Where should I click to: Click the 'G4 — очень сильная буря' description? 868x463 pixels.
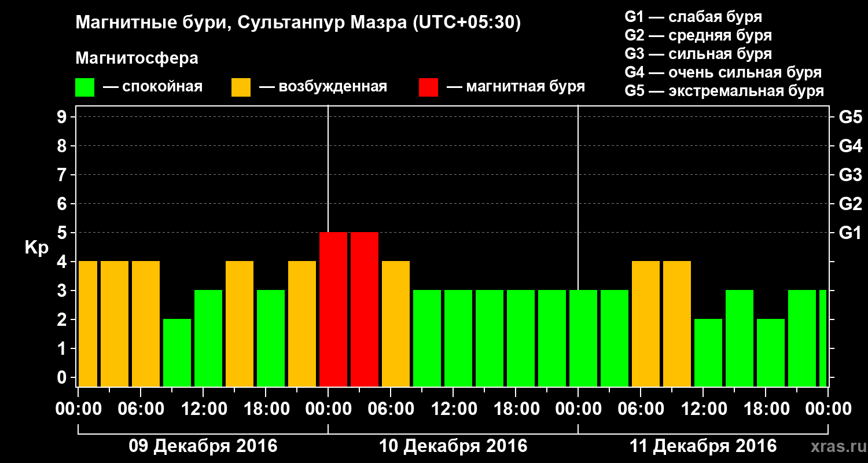pos(723,72)
